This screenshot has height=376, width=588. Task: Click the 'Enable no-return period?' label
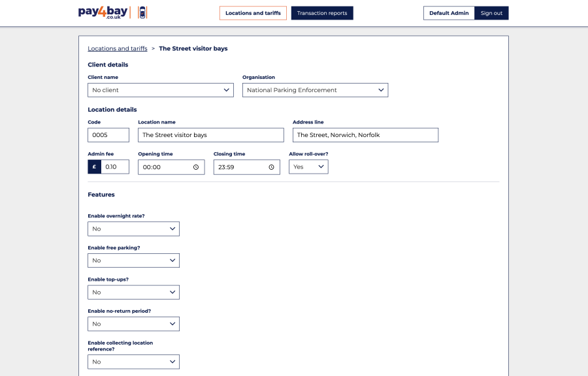120,311
